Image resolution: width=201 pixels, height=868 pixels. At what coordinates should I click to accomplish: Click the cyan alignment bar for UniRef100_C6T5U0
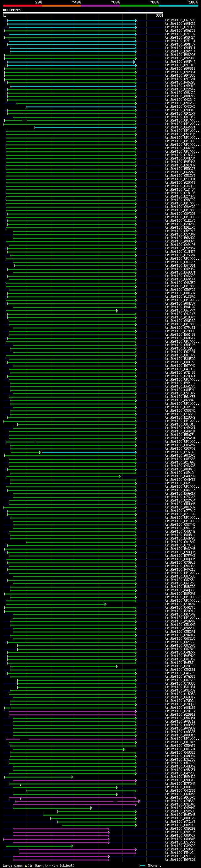[72, 20]
